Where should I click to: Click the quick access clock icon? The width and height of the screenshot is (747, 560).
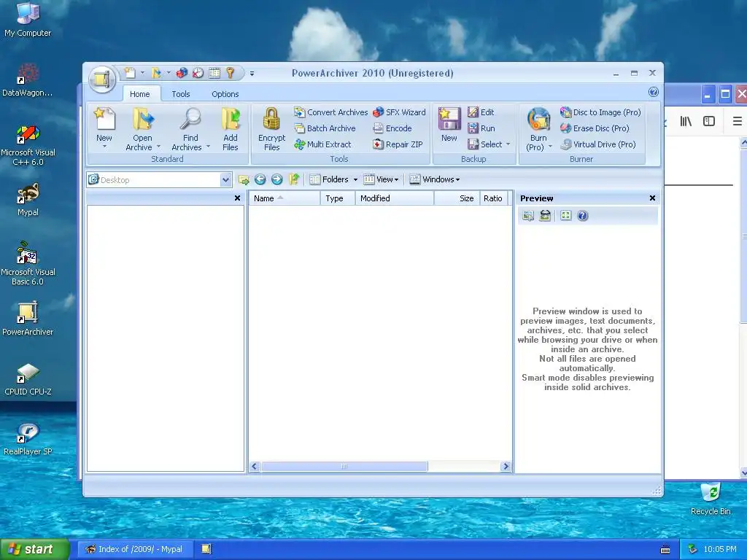click(x=198, y=73)
